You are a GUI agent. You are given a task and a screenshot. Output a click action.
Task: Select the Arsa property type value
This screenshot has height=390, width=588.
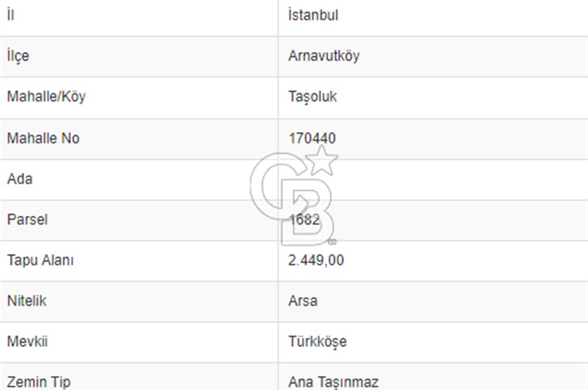point(303,301)
